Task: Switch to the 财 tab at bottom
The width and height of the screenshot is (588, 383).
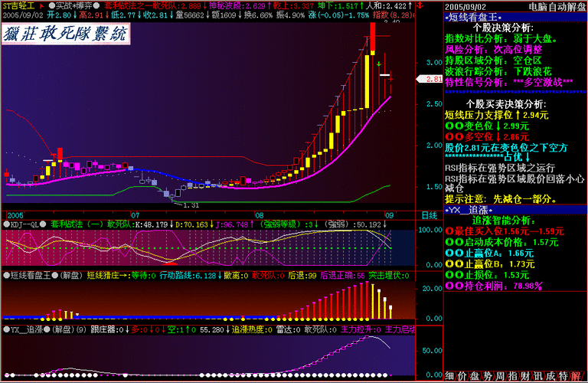Action: click(x=524, y=376)
